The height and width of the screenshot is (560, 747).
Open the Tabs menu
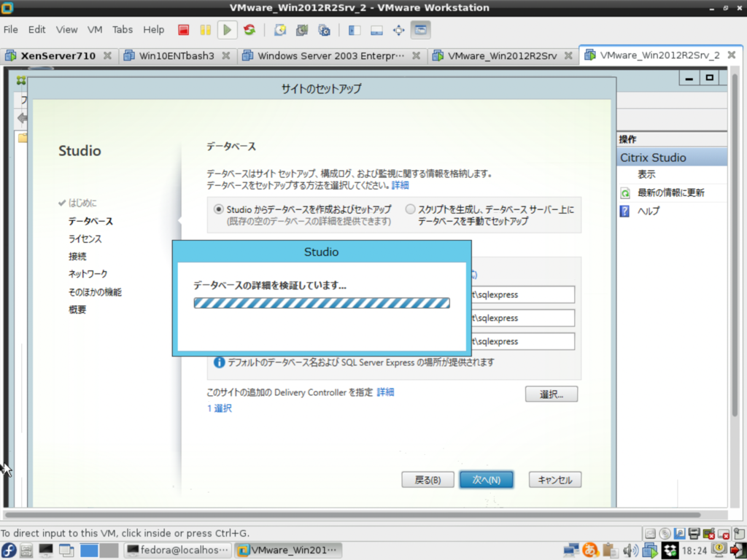(x=123, y=29)
